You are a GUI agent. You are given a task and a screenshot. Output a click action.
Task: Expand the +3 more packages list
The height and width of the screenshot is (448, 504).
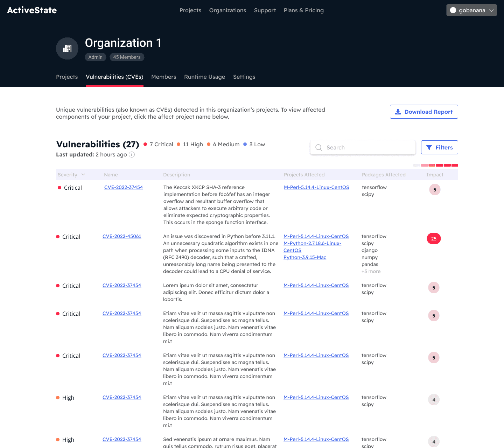tap(371, 271)
